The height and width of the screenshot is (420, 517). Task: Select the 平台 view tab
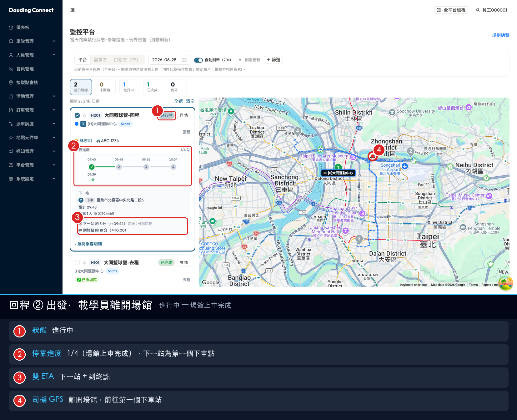coord(83,60)
